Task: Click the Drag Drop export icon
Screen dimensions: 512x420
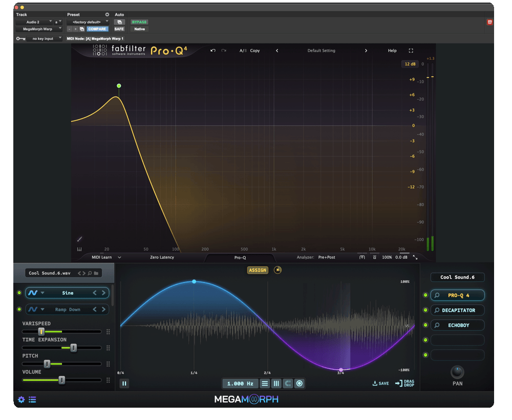Action: pos(404,383)
